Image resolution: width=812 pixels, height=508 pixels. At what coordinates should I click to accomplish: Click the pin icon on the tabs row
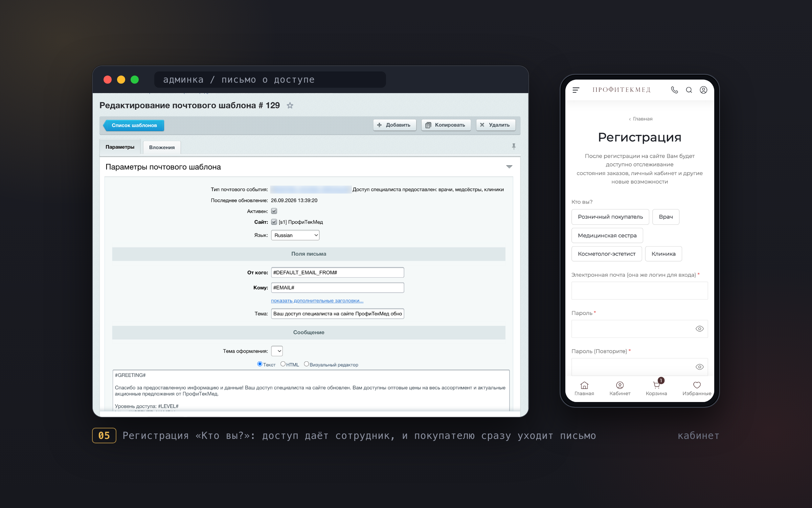[514, 147]
